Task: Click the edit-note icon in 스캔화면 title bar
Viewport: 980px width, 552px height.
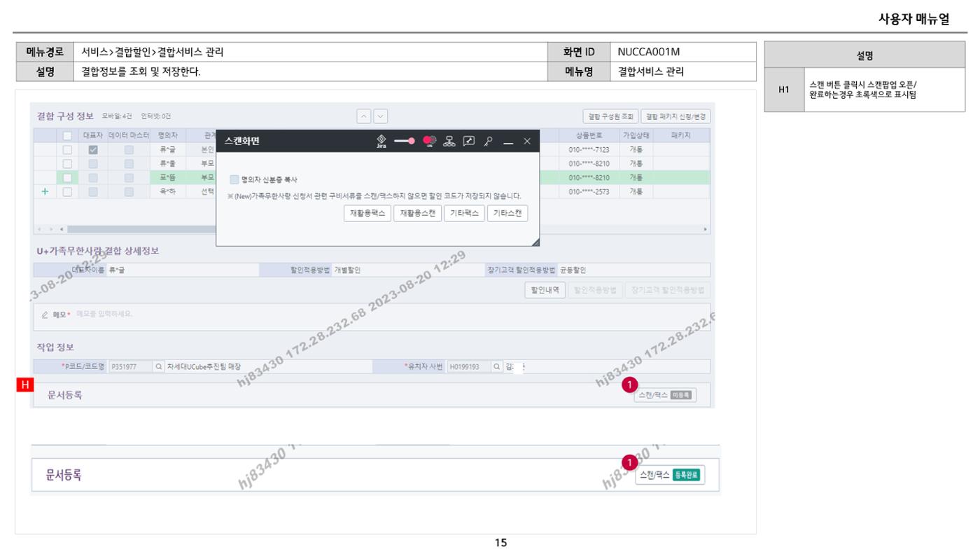Action: (470, 141)
